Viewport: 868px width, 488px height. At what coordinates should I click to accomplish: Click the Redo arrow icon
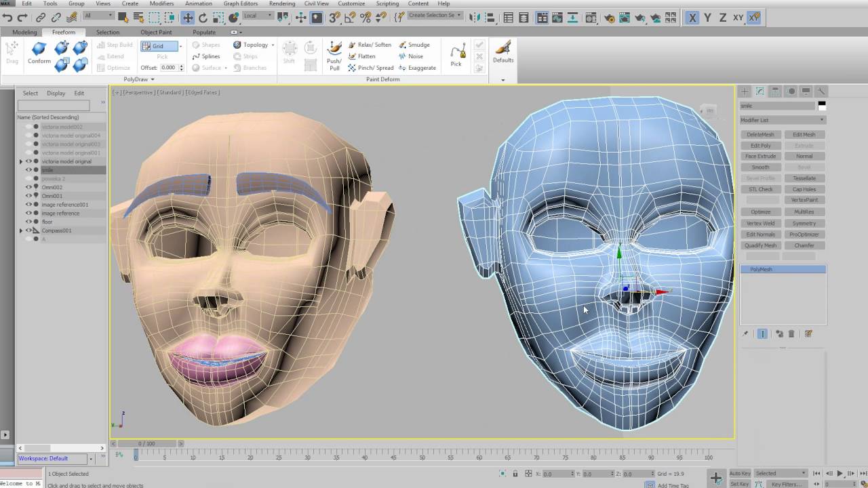[22, 18]
